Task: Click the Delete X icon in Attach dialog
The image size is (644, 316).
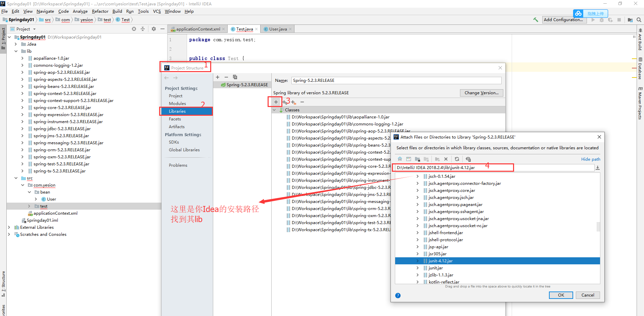Action: [446, 159]
